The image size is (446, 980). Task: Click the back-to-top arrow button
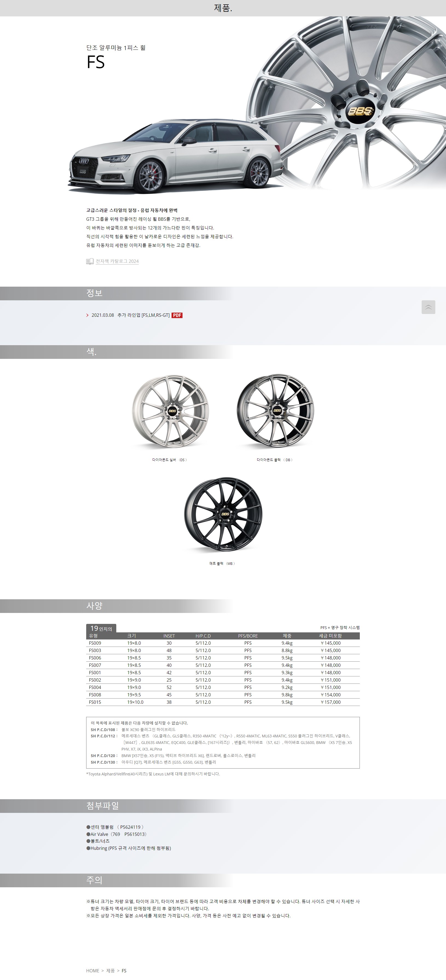[428, 307]
